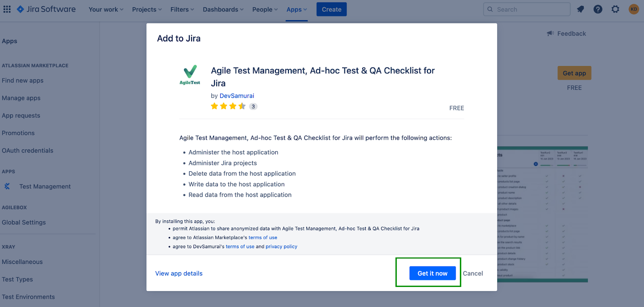Focus the Search field

pyautogui.click(x=527, y=9)
